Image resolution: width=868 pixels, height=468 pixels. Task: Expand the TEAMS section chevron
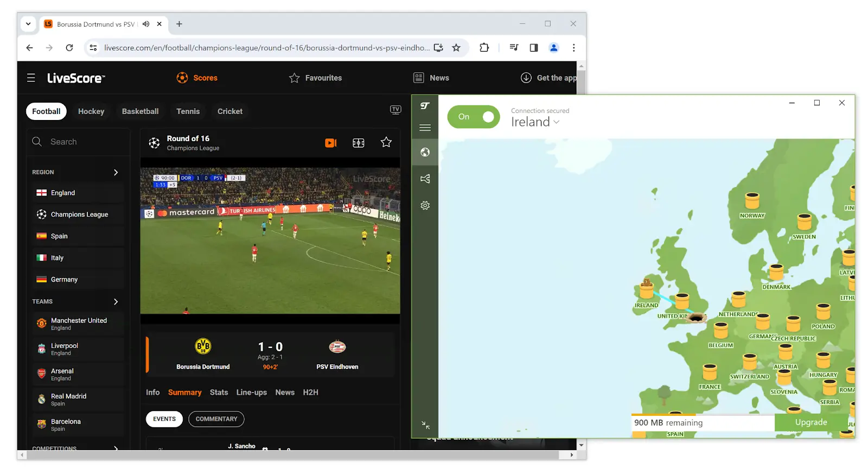click(x=116, y=301)
